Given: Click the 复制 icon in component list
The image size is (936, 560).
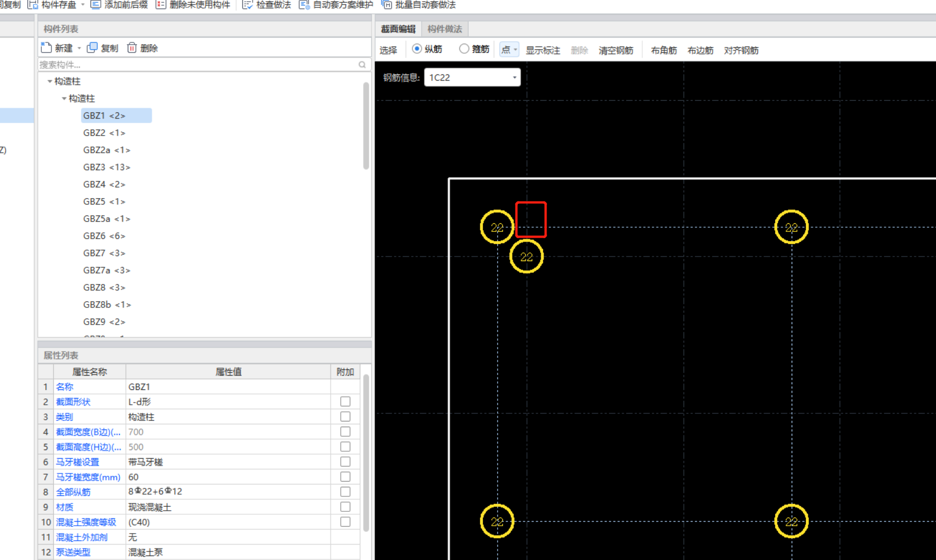Looking at the screenshot, I should pyautogui.click(x=92, y=48).
